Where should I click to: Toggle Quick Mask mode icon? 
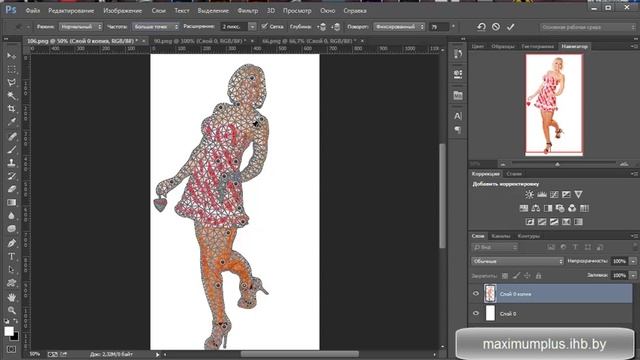(x=11, y=349)
